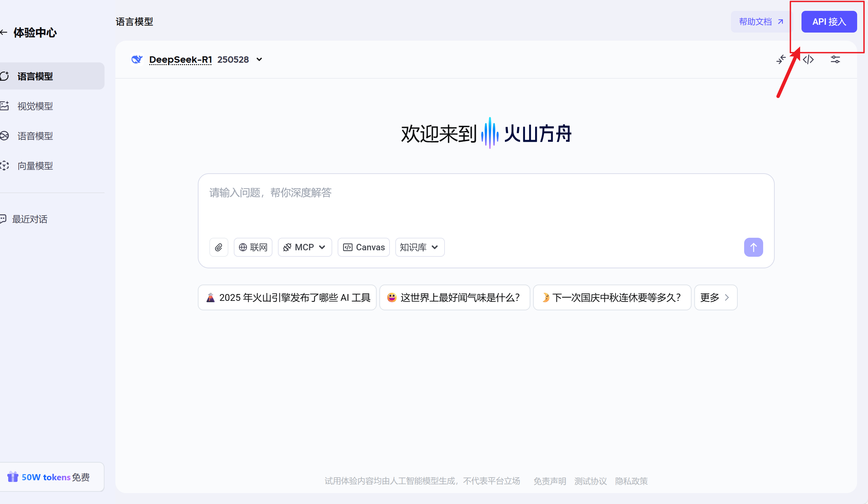Image resolution: width=868 pixels, height=504 pixels.
Task: Expand the DeepSeek-R1 model dropdown
Action: 259,60
